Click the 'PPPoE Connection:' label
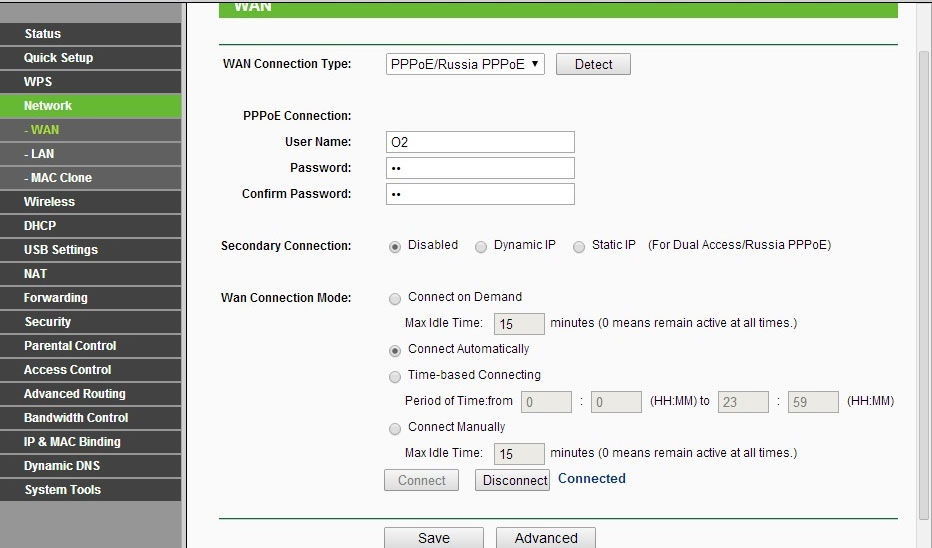Screen dimensions: 932x548 pyautogui.click(x=297, y=116)
